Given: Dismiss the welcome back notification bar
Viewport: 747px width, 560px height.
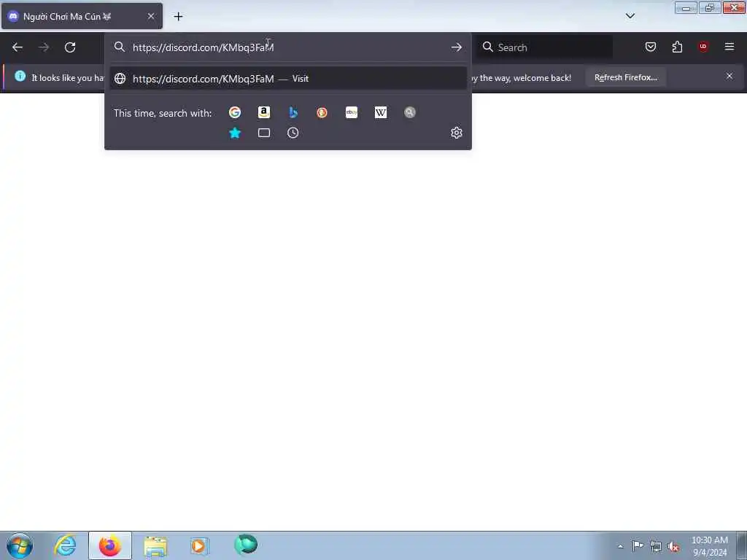Looking at the screenshot, I should pos(729,76).
